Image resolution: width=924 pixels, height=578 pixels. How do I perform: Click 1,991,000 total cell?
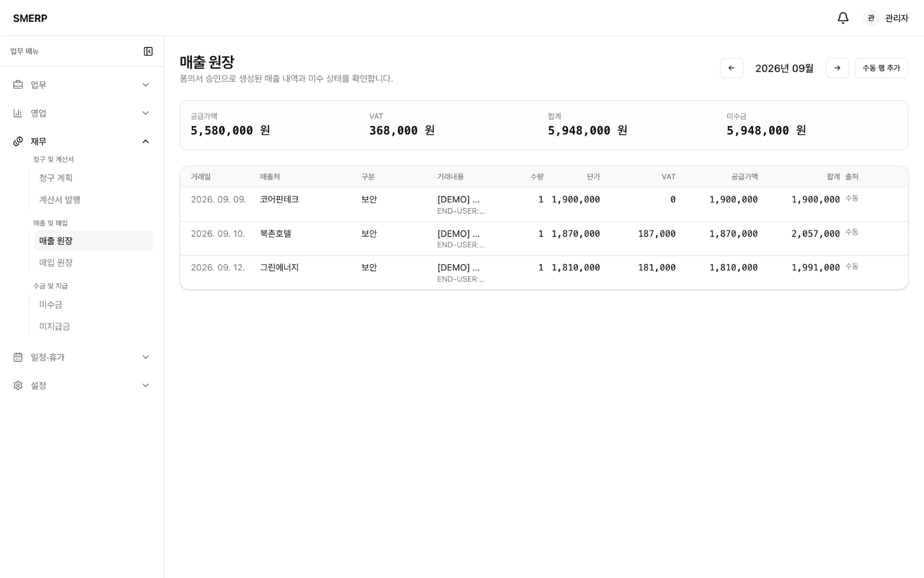click(x=815, y=268)
